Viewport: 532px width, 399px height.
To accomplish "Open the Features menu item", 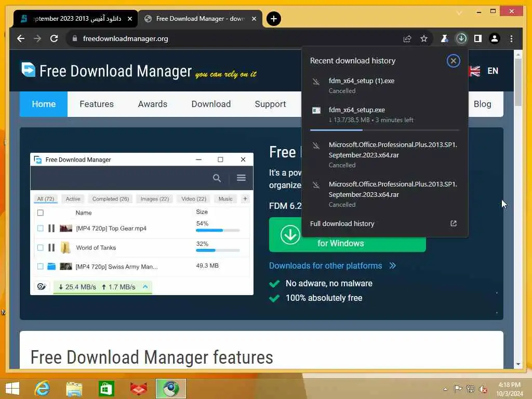I will 97,104.
